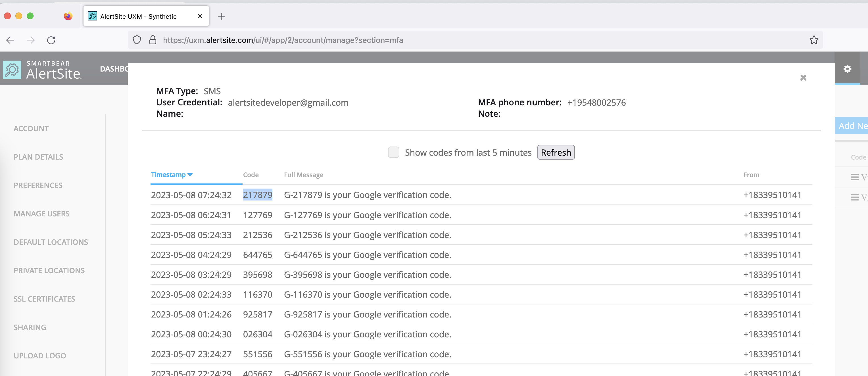Screen dimensions: 868x376
Task: Go back with browser back arrow
Action: click(11, 40)
